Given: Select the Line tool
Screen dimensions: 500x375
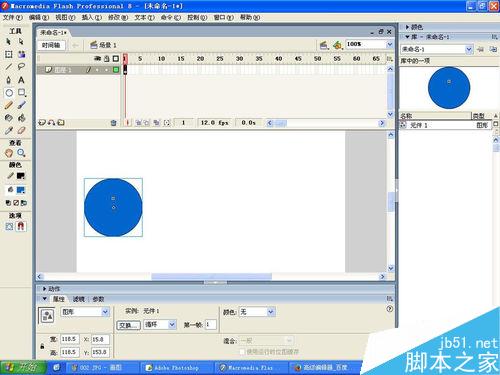Looking at the screenshot, I should point(9,67).
